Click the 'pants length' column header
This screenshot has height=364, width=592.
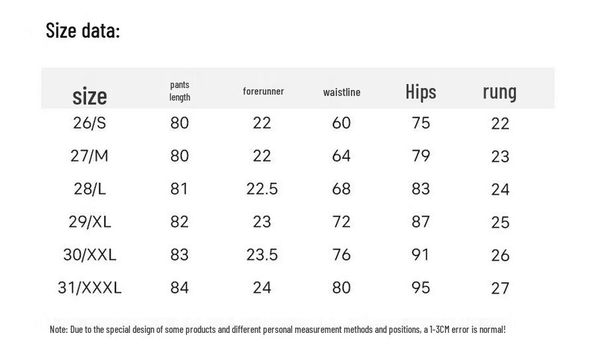pyautogui.click(x=179, y=91)
